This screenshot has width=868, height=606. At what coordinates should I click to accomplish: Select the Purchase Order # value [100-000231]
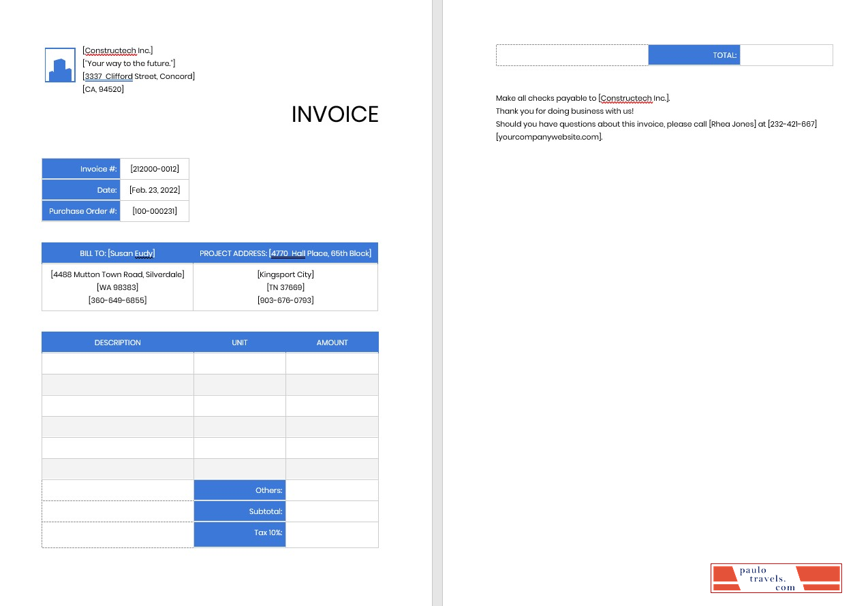(x=155, y=211)
